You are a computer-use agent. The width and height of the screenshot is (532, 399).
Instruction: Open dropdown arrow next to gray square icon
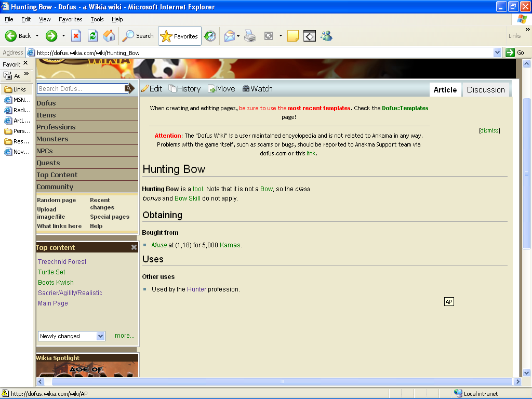pyautogui.click(x=281, y=36)
